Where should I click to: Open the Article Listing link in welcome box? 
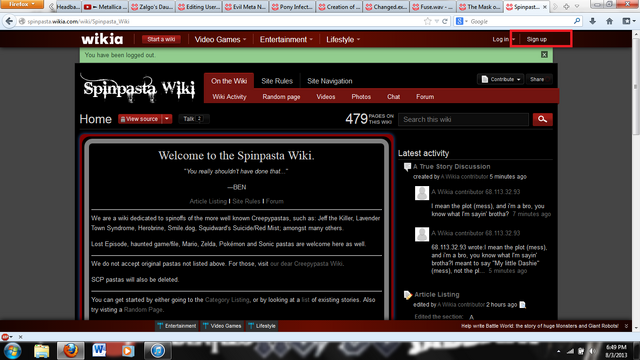pos(208,201)
